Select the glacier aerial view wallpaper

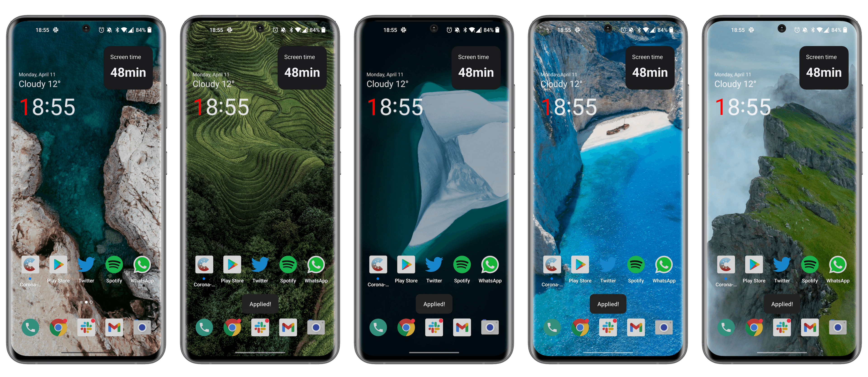(434, 188)
